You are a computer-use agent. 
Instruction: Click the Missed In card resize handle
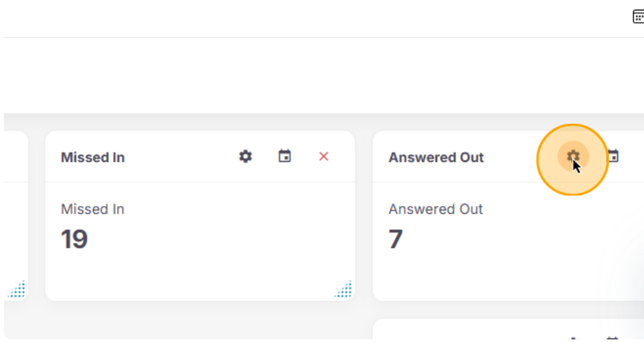344,290
